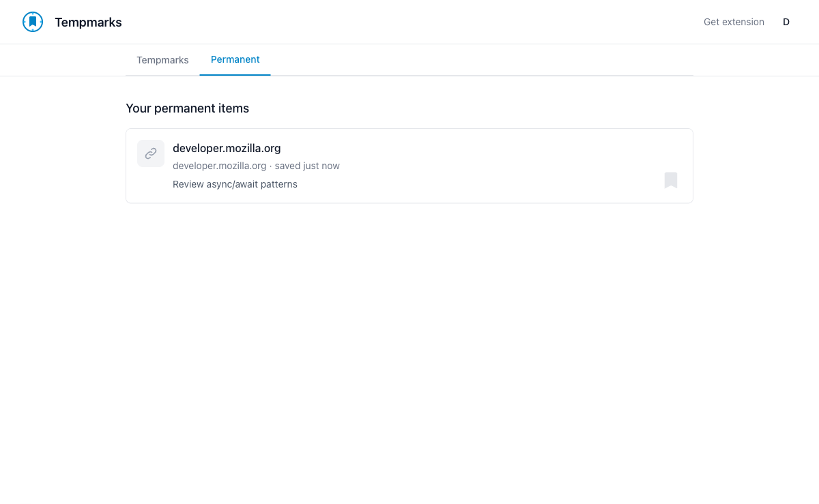Click blank tab bar area right of Permanent

coord(478,60)
